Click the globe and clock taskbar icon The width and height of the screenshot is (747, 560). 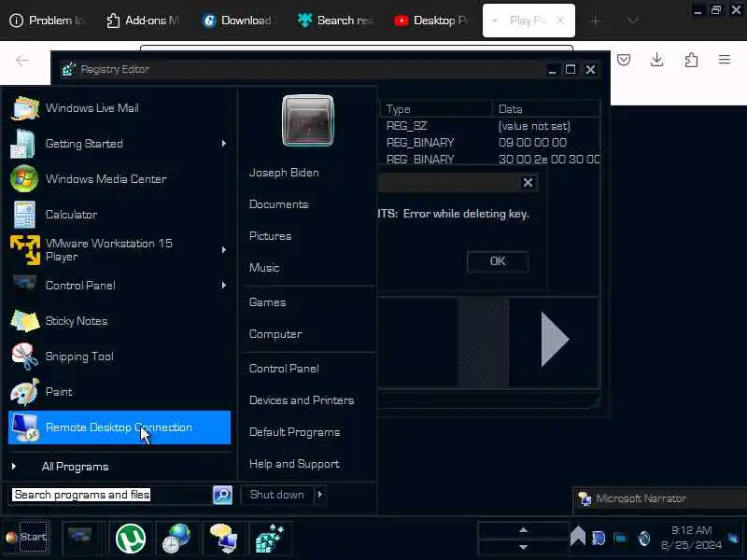coord(176,539)
